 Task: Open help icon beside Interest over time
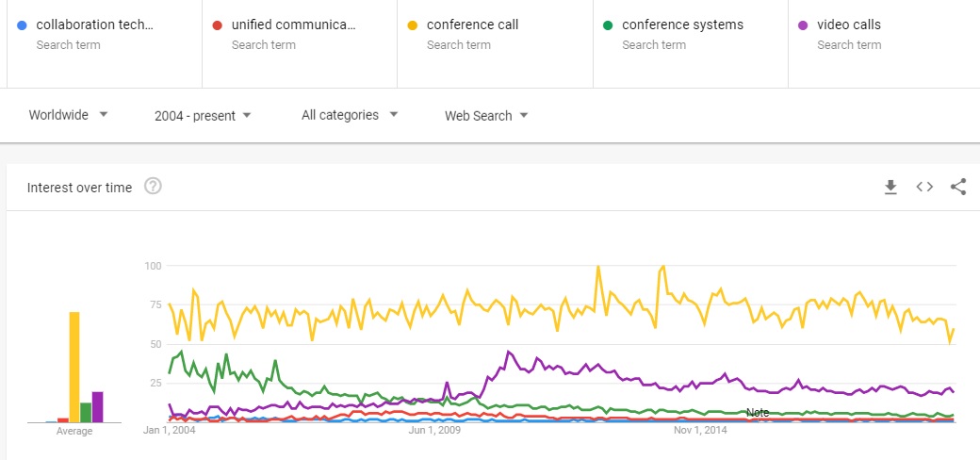153,187
